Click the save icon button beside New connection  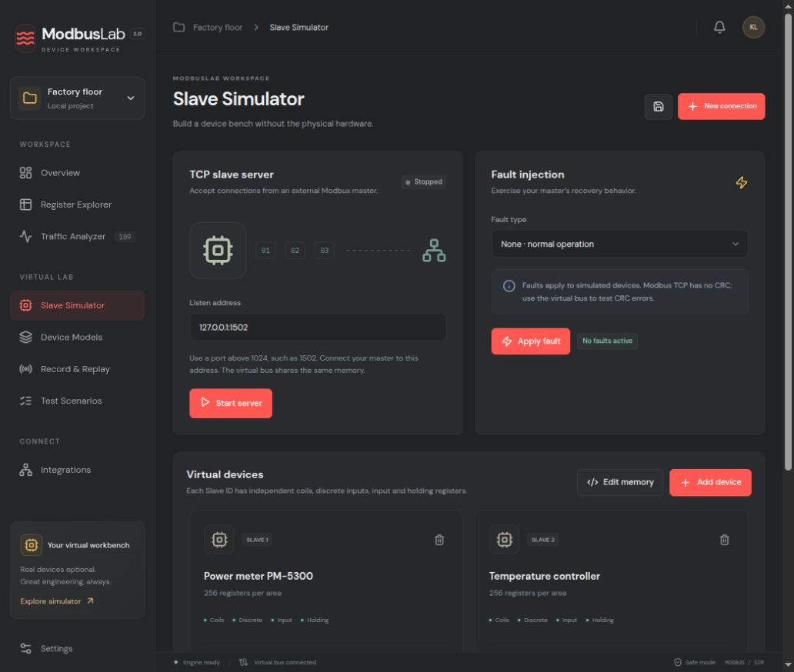coord(658,106)
